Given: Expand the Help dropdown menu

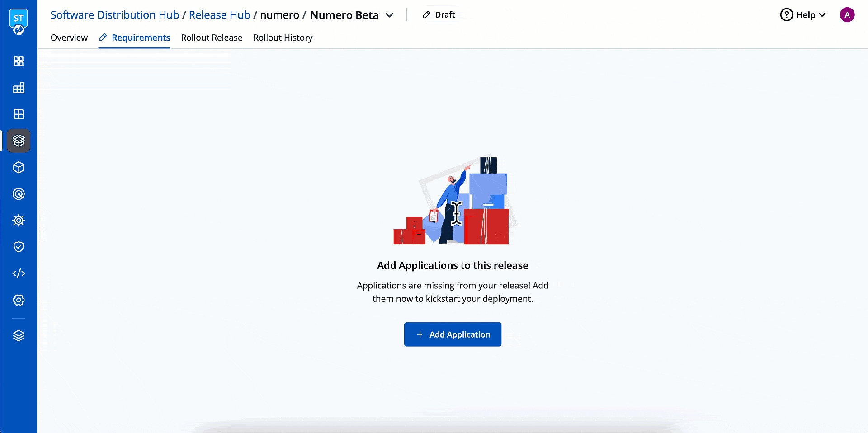Looking at the screenshot, I should (x=803, y=15).
